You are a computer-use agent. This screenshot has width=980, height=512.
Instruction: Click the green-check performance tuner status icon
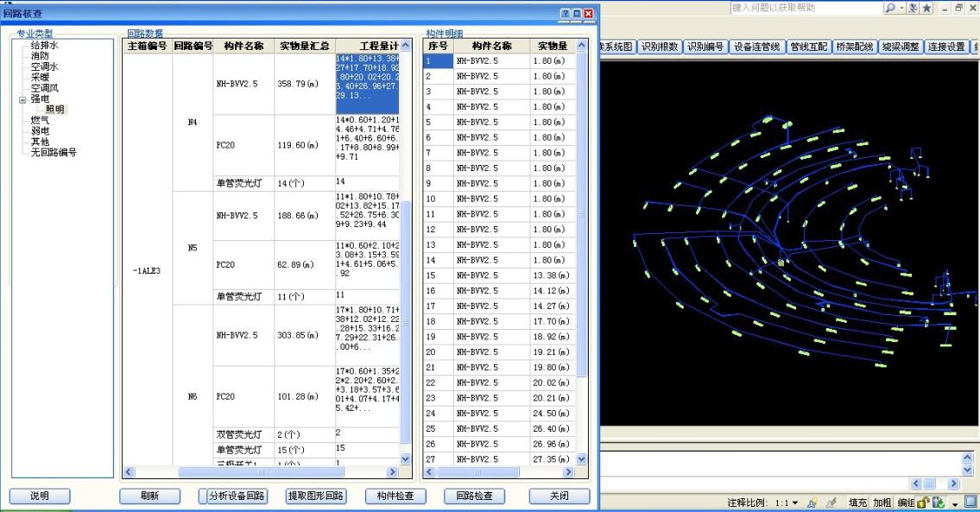point(939,503)
